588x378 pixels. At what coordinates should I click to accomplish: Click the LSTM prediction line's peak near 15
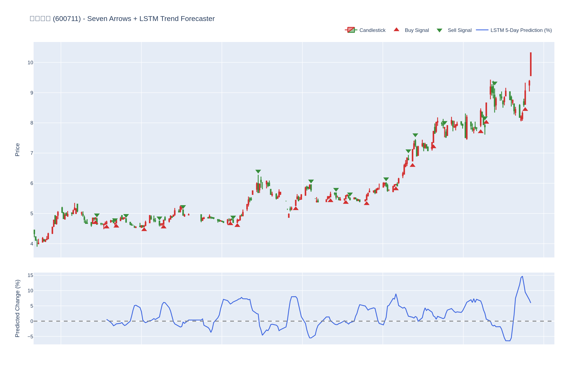522,276
